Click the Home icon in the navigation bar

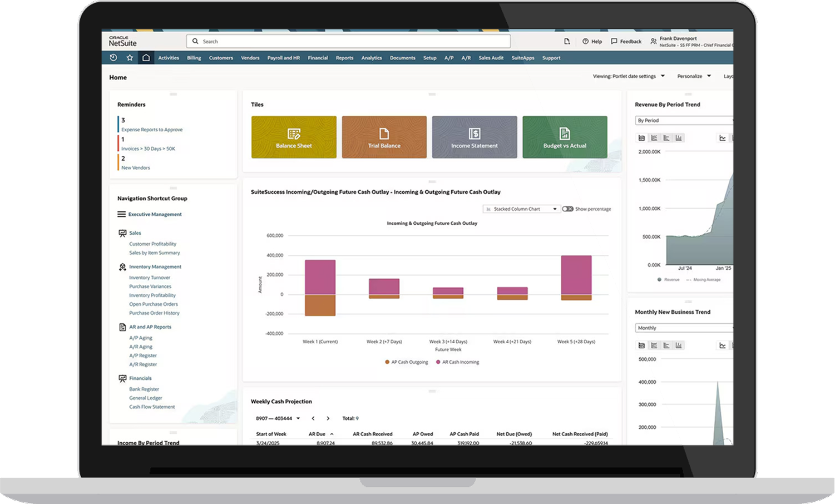(x=146, y=57)
